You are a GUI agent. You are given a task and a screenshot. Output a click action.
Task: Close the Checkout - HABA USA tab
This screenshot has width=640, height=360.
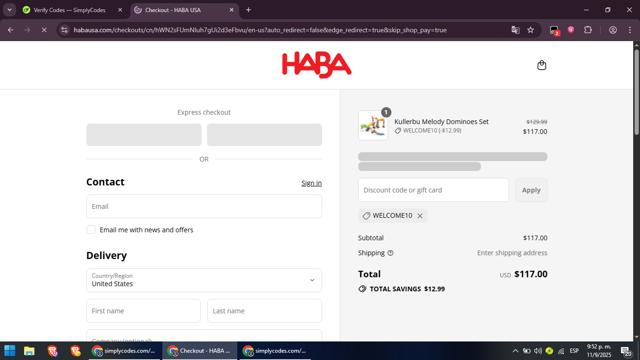tap(231, 10)
